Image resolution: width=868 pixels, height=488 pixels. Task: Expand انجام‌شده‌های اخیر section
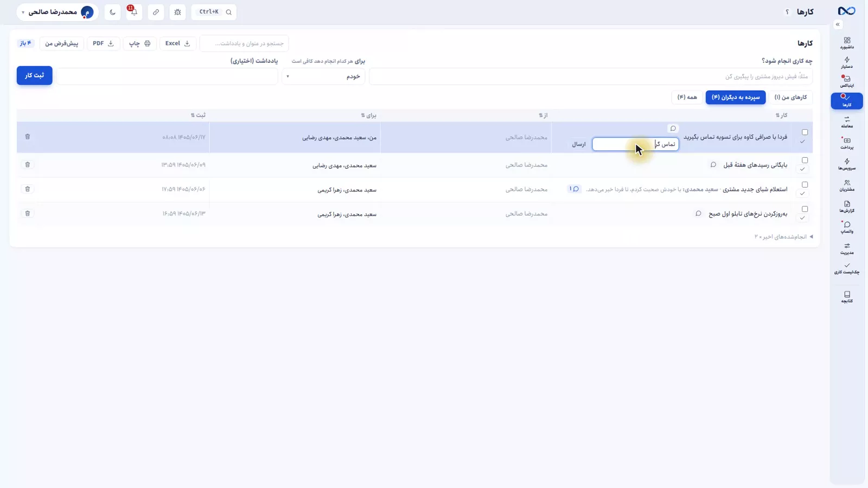pyautogui.click(x=783, y=237)
